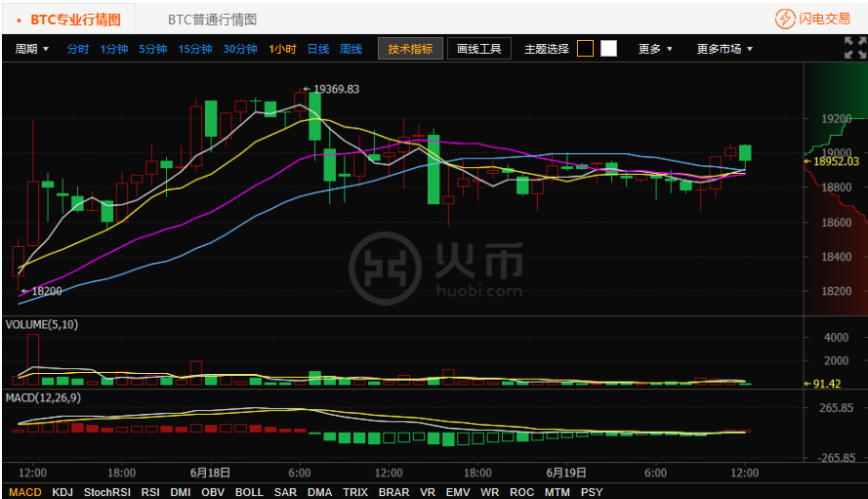Viewport: 868px width, 499px height.
Task: Select the BRAR indicator tab
Action: click(393, 492)
